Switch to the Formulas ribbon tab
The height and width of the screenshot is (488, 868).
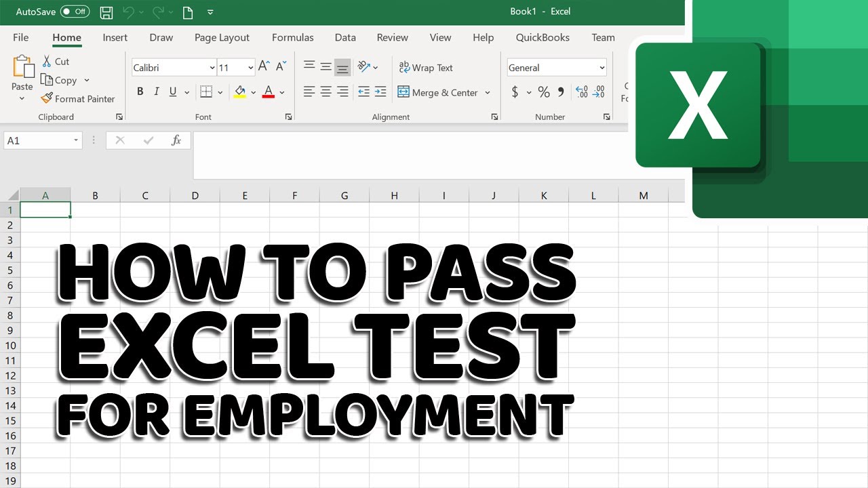pos(292,37)
